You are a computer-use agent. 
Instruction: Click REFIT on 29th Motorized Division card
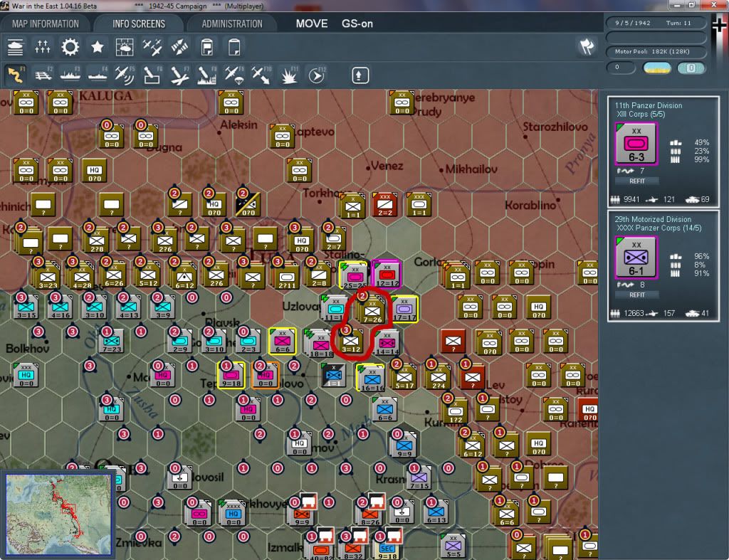(637, 295)
